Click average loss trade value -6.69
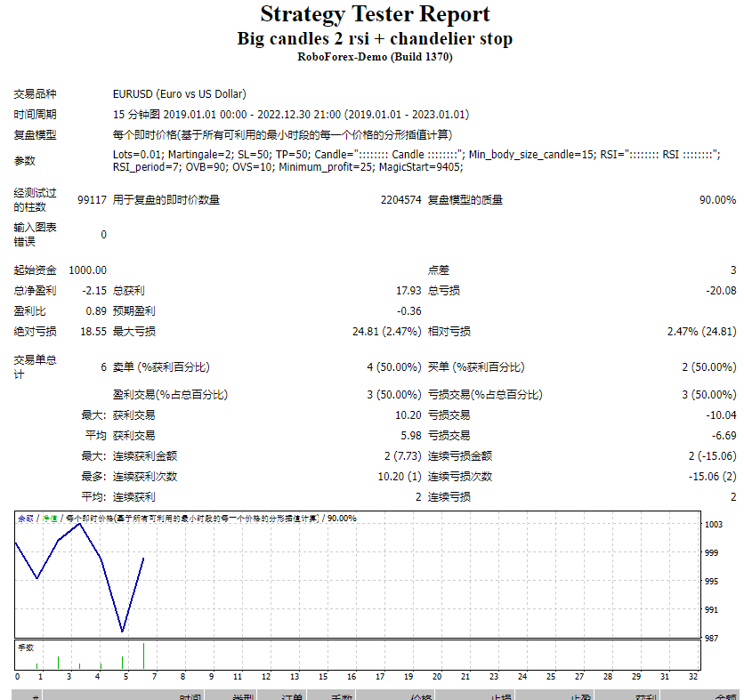Viewport: 744px width, 700px height. 724,435
